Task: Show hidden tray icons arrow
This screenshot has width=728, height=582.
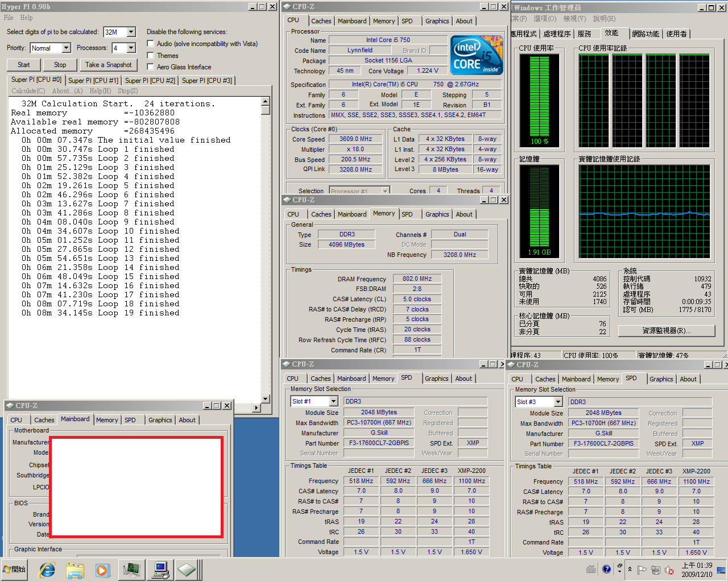Action: coord(630,569)
